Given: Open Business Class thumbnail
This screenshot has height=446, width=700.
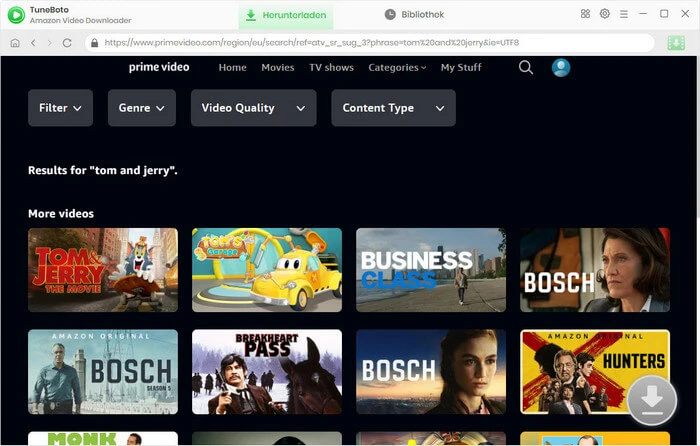Looking at the screenshot, I should 431,270.
